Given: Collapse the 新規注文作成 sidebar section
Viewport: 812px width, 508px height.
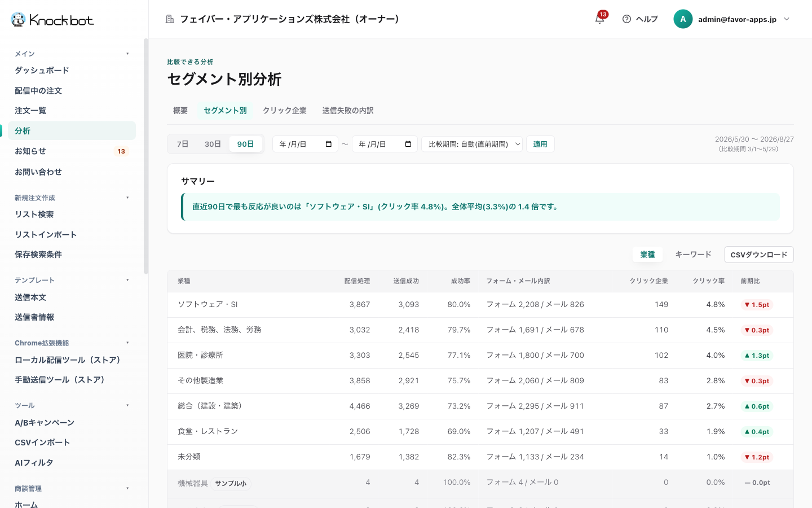Looking at the screenshot, I should click(127, 198).
